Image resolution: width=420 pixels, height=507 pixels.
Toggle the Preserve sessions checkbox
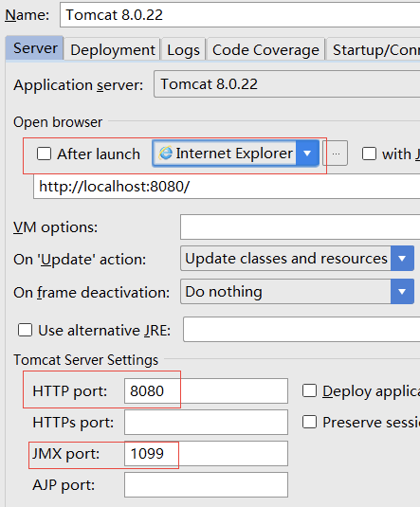pyautogui.click(x=309, y=422)
